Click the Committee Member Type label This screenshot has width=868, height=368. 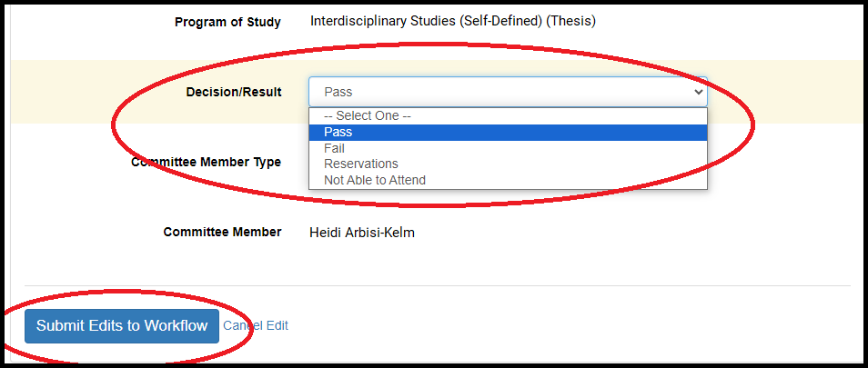207,163
